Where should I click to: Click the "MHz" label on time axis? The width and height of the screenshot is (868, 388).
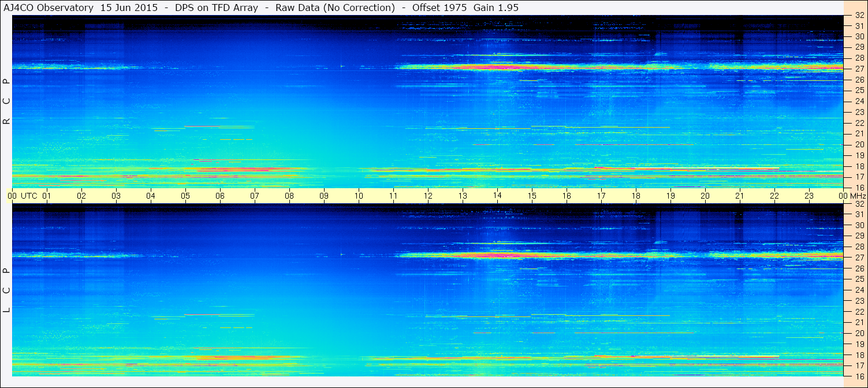[857, 196]
